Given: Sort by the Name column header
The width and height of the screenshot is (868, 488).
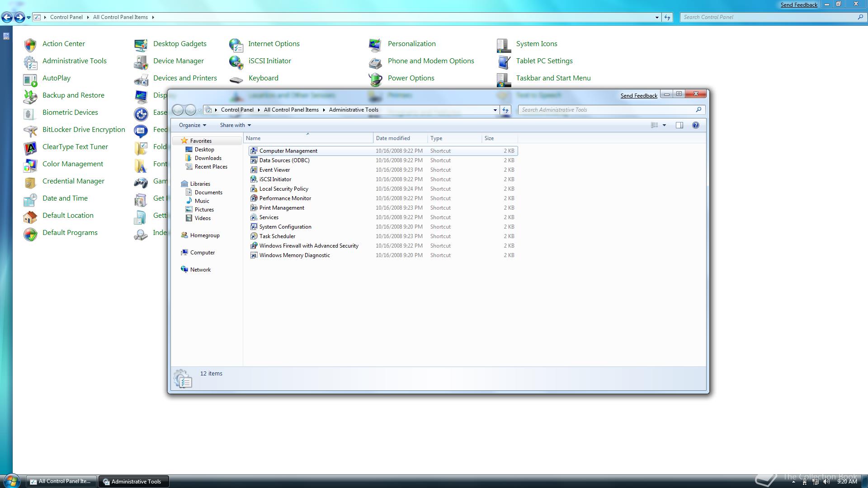Looking at the screenshot, I should (x=308, y=138).
